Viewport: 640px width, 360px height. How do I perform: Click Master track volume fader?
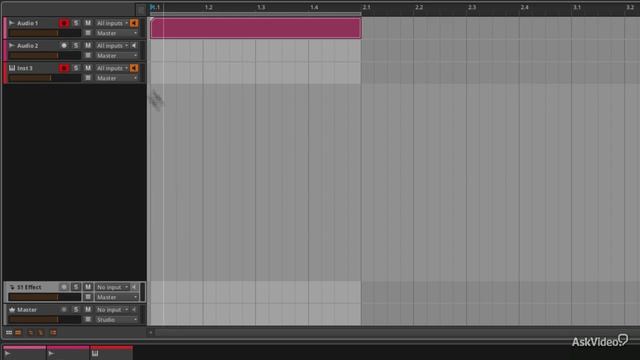click(x=45, y=320)
